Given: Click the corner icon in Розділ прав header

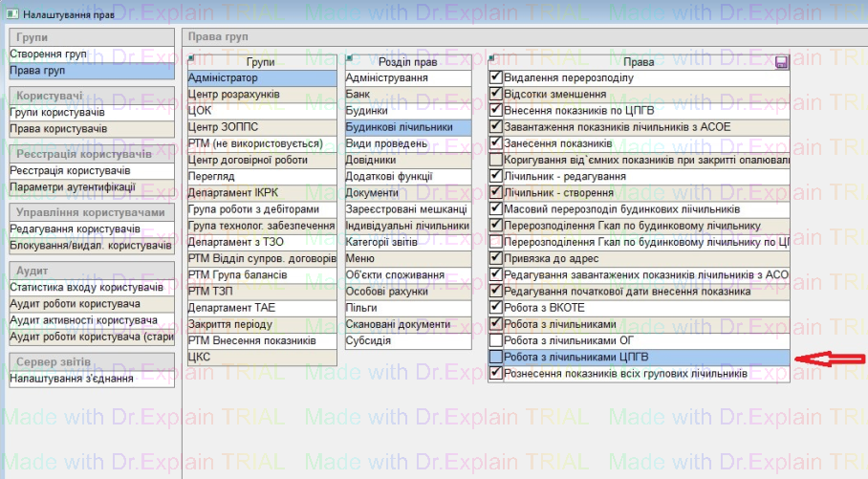Looking at the screenshot, I should tap(351, 59).
